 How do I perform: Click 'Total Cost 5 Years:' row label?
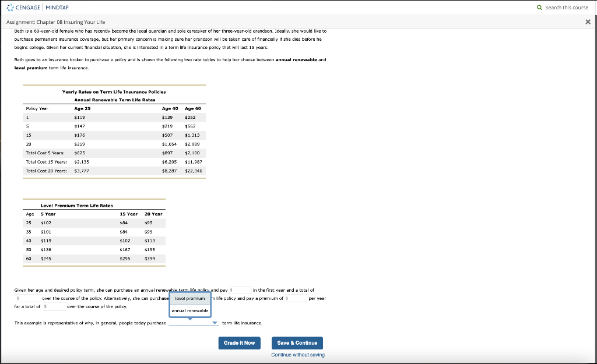(x=45, y=153)
